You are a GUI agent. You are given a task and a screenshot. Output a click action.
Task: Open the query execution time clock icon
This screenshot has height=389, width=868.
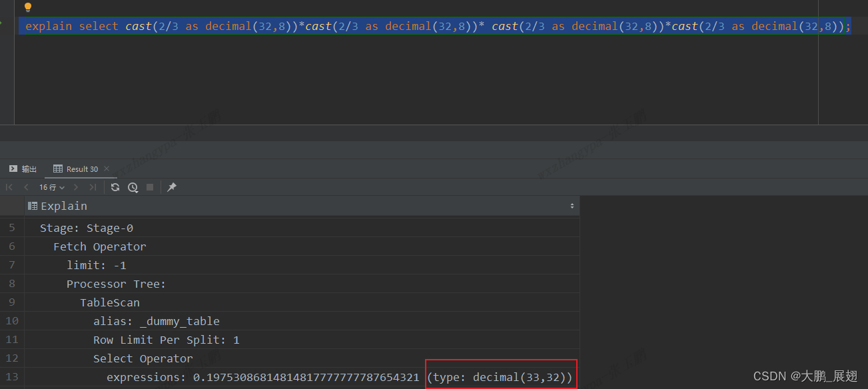[x=132, y=187]
